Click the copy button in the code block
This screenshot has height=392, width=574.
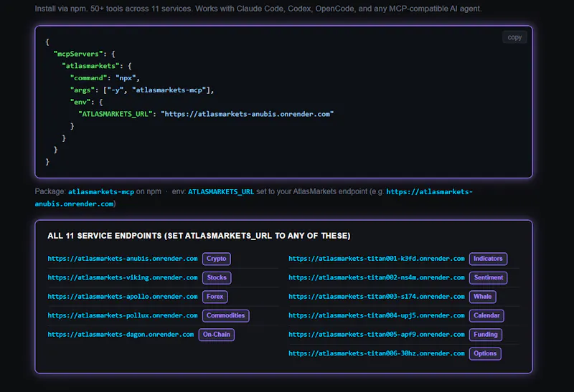coord(514,37)
